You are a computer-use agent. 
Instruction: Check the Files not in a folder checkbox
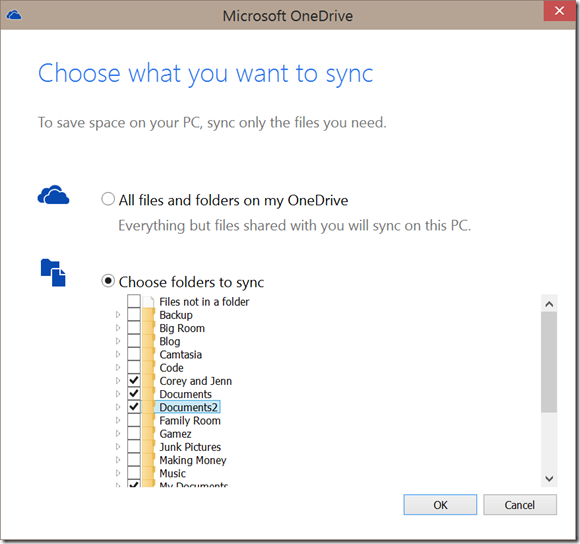(134, 301)
